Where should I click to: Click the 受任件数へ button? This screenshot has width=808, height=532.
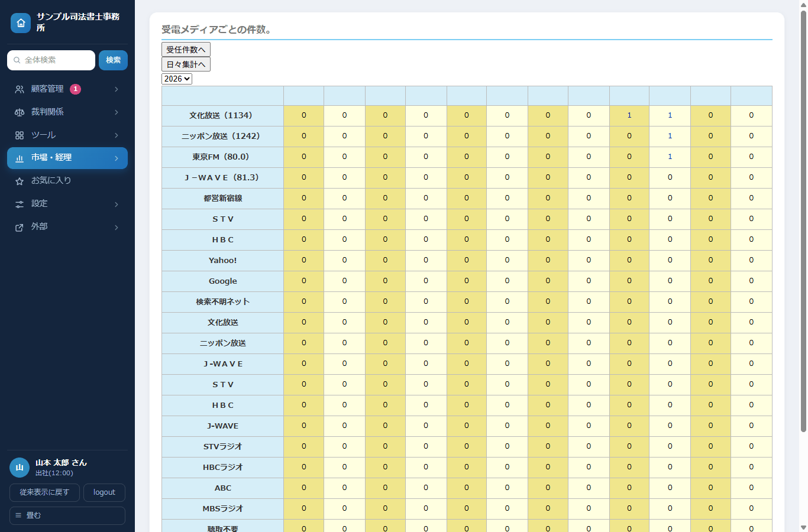pos(186,50)
